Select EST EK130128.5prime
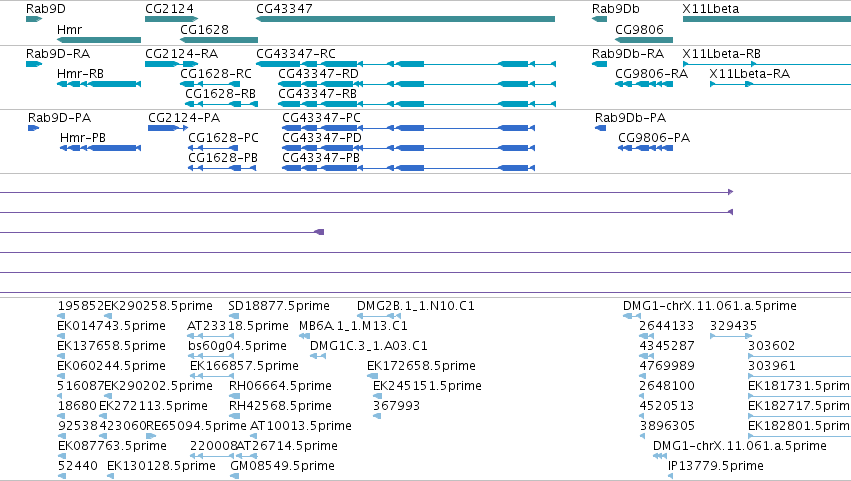851x481 pixels. point(161,467)
